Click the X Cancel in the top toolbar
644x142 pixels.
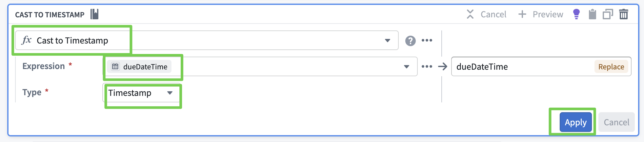point(487,14)
